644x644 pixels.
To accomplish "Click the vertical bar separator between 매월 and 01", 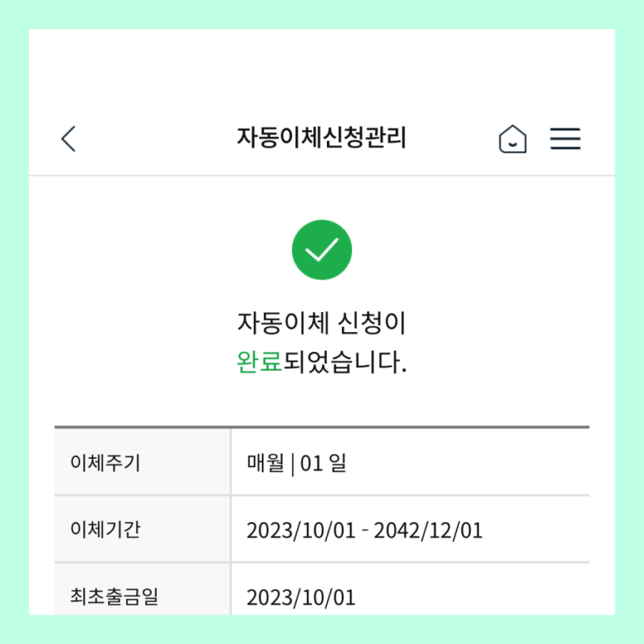I will pos(293,465).
